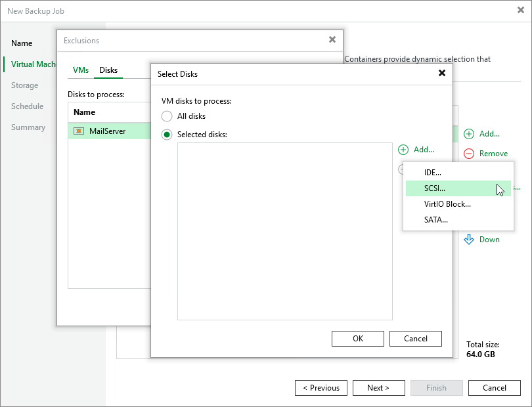Click the red Remove icon
The height and width of the screenshot is (407, 532).
click(x=469, y=154)
